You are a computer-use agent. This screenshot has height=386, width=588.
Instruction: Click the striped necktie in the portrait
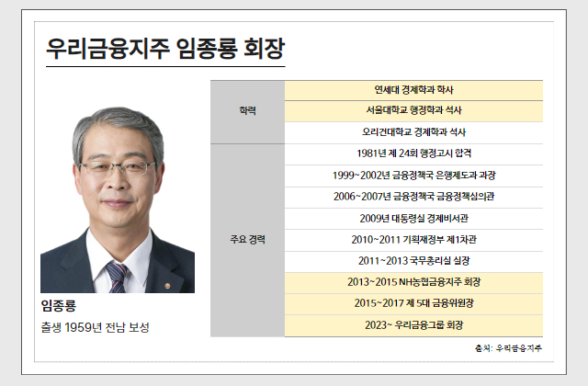[117, 277]
